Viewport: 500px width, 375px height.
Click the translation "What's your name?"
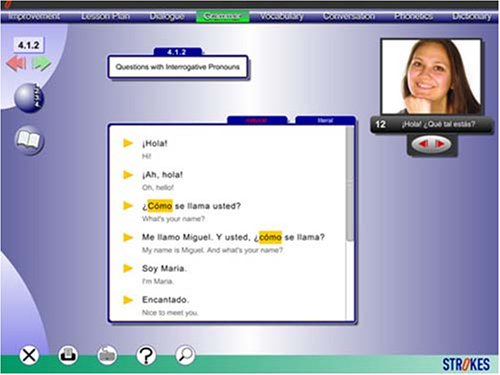coord(173,219)
